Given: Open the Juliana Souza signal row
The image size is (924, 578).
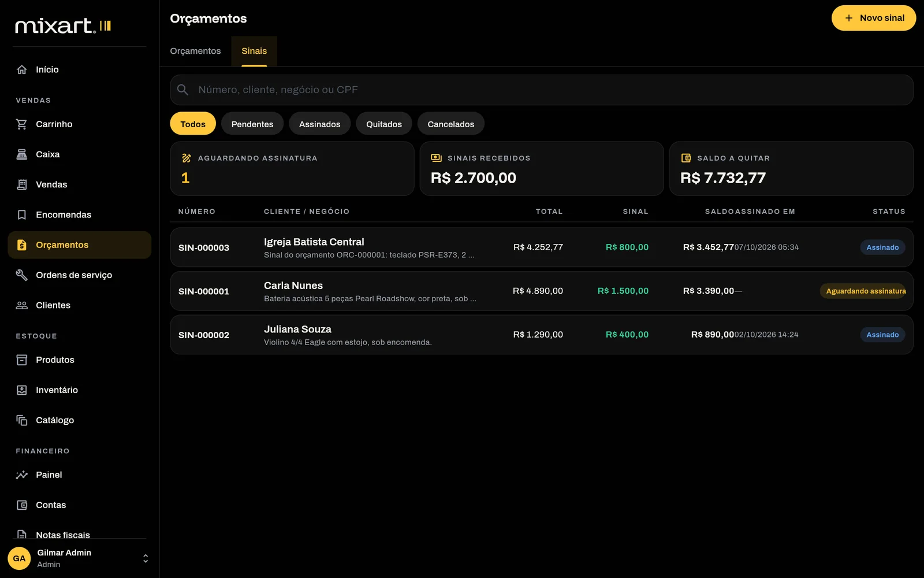Looking at the screenshot, I should 542,335.
